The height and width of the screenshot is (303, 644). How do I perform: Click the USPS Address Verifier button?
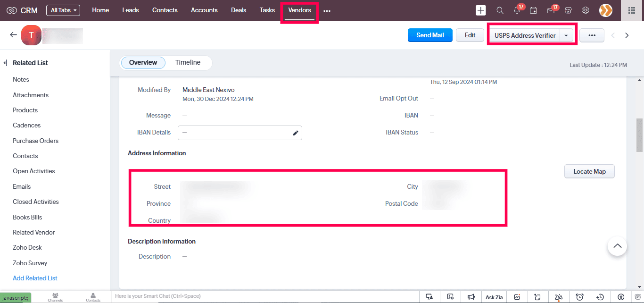(x=525, y=35)
